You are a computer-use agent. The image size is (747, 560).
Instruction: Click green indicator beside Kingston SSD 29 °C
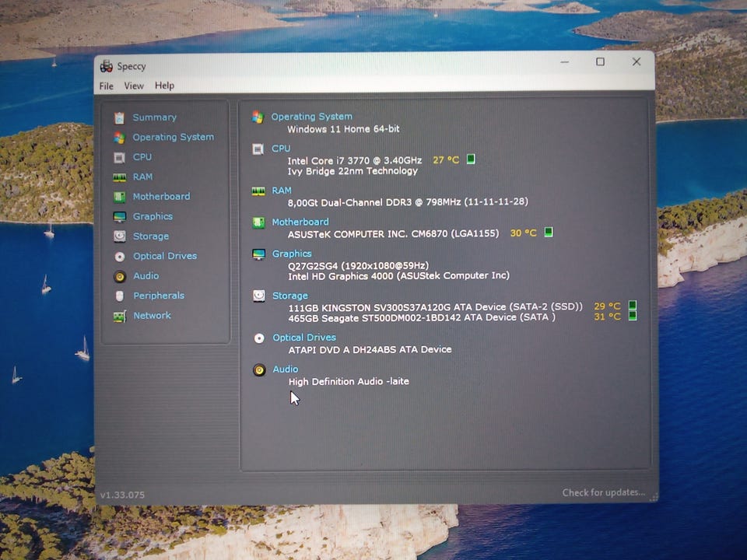pos(633,305)
